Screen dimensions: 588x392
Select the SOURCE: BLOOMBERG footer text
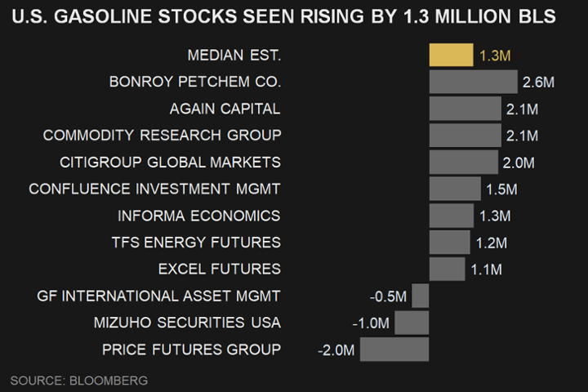79,381
